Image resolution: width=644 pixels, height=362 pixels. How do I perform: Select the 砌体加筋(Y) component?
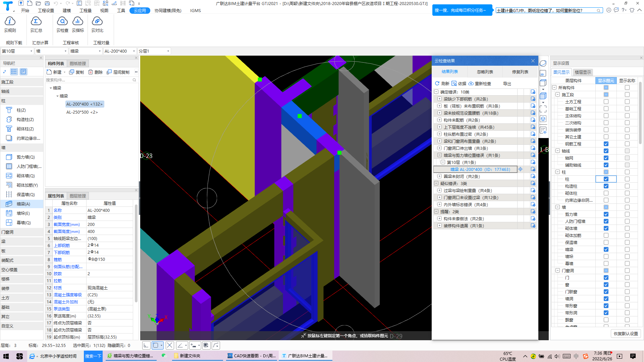pos(27,185)
